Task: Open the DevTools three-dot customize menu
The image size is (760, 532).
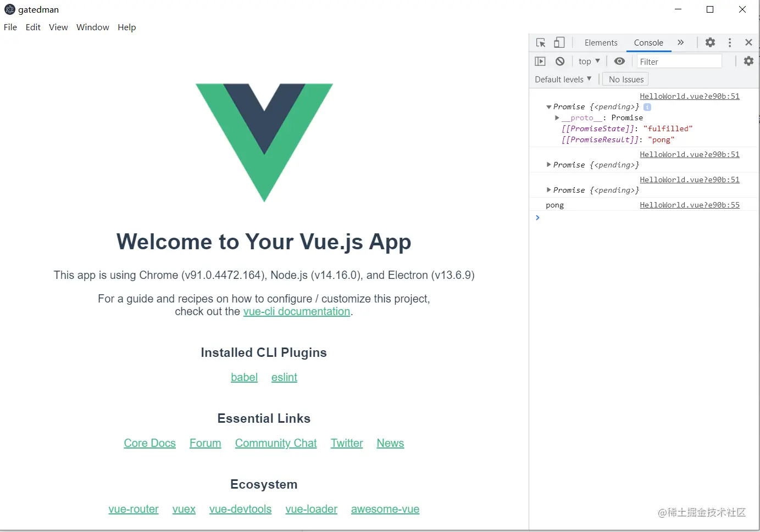Action: coord(730,42)
